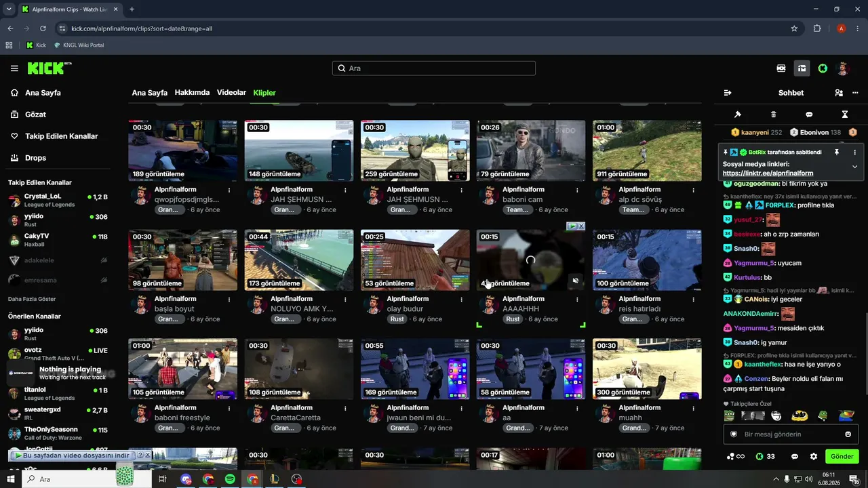Go to Ana Sayfa in left sidebar
The width and height of the screenshot is (868, 488).
click(x=43, y=93)
